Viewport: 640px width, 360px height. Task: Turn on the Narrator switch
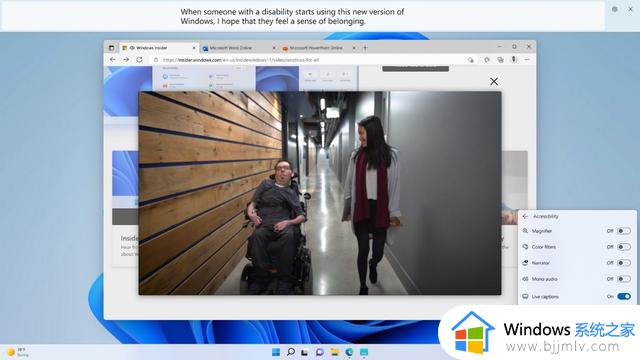pyautogui.click(x=624, y=263)
